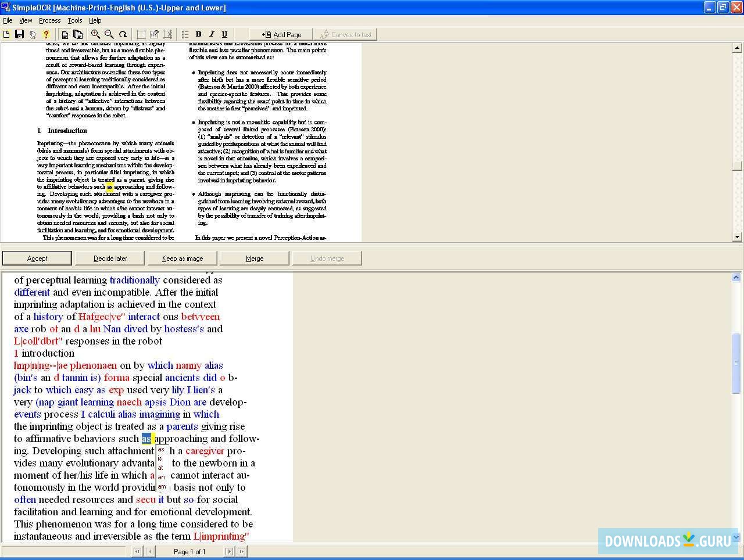Screen dimensions: 744x560
Task: Rotate the page with rotate icon
Action: [x=123, y=35]
